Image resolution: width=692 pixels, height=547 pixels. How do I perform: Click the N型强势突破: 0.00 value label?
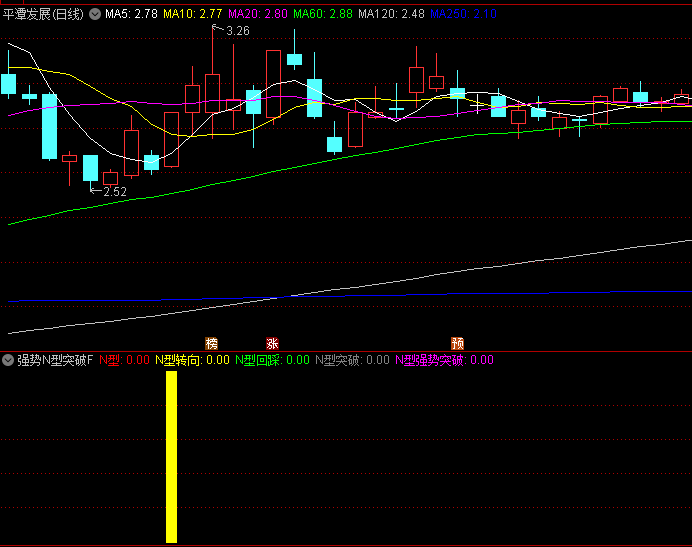pos(444,360)
